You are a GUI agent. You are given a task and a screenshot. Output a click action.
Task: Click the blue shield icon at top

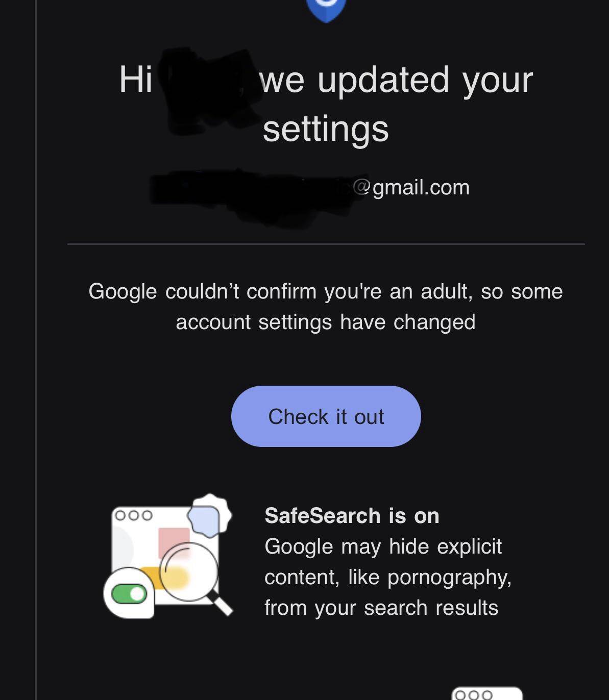pyautogui.click(x=326, y=9)
